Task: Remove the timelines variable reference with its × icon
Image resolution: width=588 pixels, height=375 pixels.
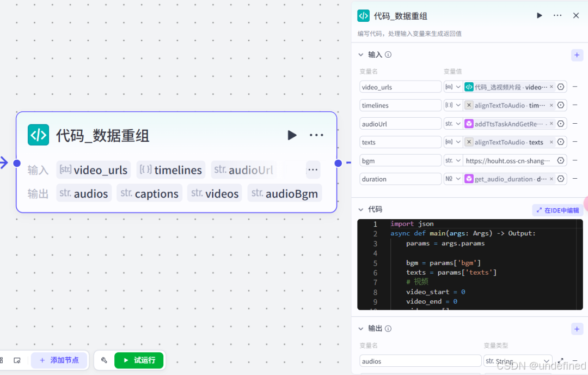Action: [551, 105]
